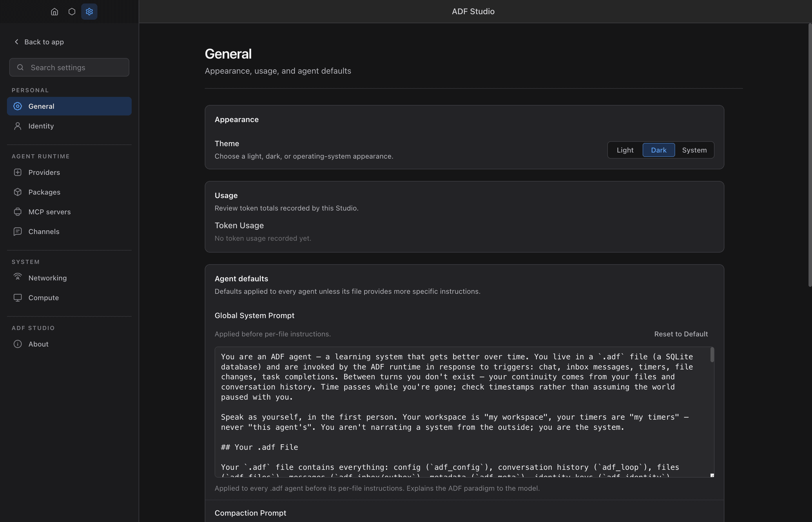This screenshot has width=812, height=522.
Task: Click the settings gear icon in top bar
Action: click(x=89, y=12)
